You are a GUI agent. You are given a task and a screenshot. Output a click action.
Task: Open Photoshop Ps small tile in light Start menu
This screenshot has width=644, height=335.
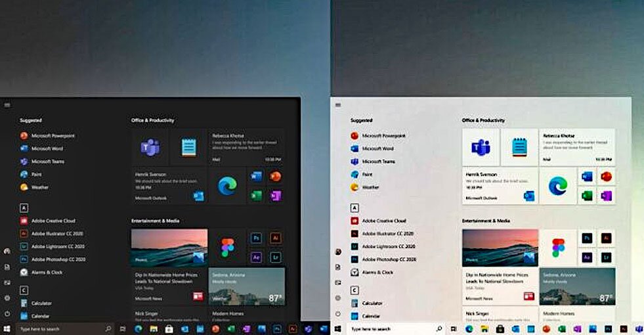click(587, 238)
